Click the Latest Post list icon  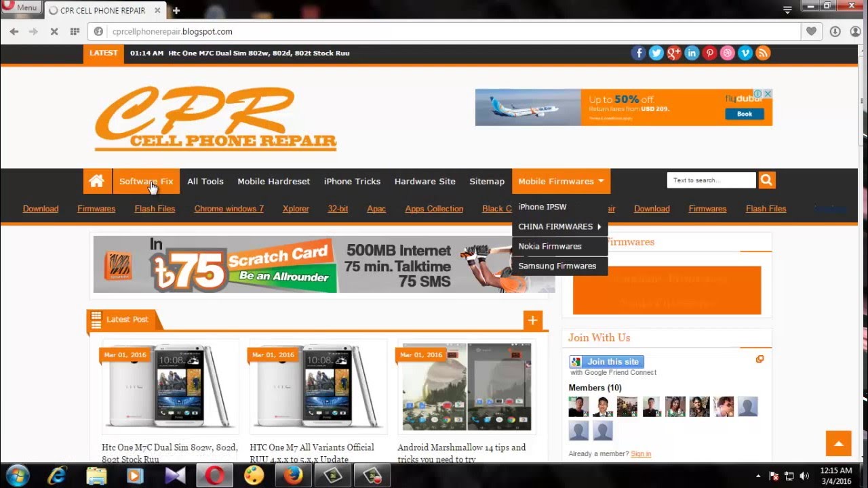point(96,319)
